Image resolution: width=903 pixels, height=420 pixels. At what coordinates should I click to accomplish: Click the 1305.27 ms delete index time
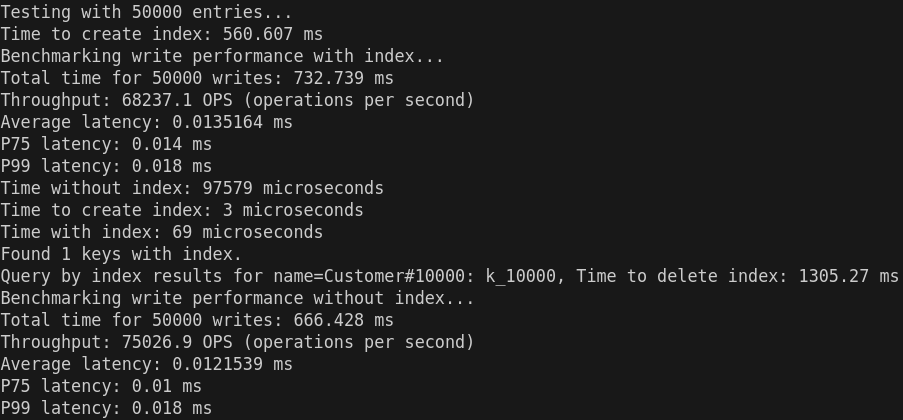(x=849, y=276)
